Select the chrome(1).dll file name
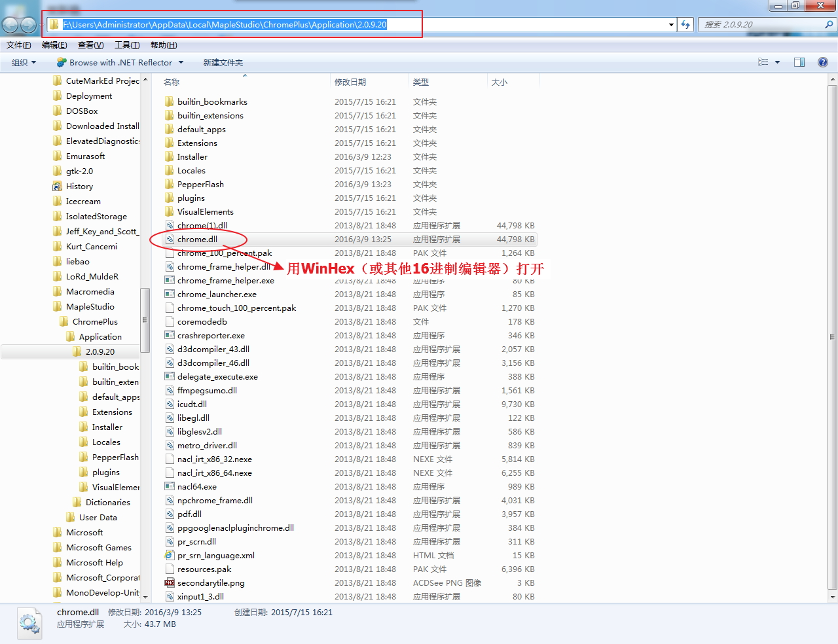The image size is (838, 644). point(202,226)
